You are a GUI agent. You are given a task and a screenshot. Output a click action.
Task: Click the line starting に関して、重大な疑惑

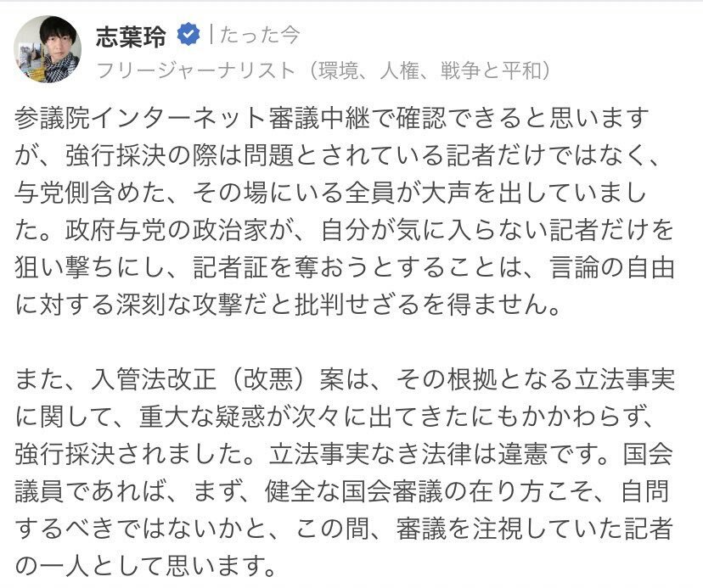(x=336, y=417)
